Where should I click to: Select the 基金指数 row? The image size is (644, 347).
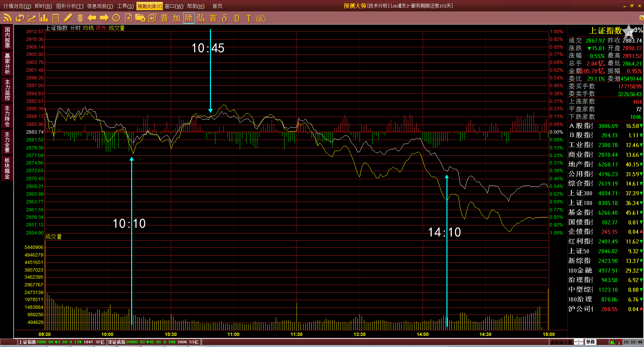coord(606,213)
